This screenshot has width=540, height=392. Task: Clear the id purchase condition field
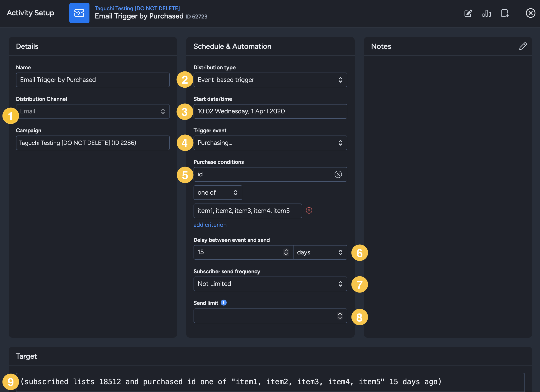pos(338,175)
